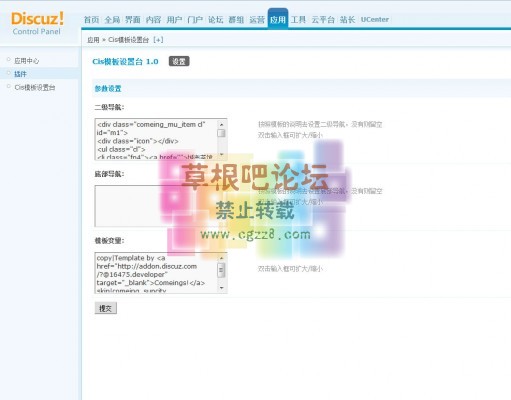Select the 论坛 navigation tab
This screenshot has height=400, width=511.
[x=215, y=20]
